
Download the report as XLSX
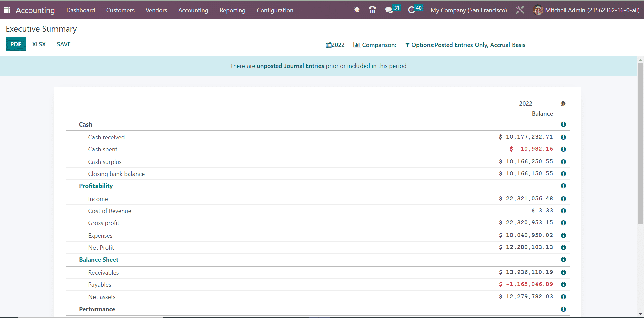click(x=39, y=44)
